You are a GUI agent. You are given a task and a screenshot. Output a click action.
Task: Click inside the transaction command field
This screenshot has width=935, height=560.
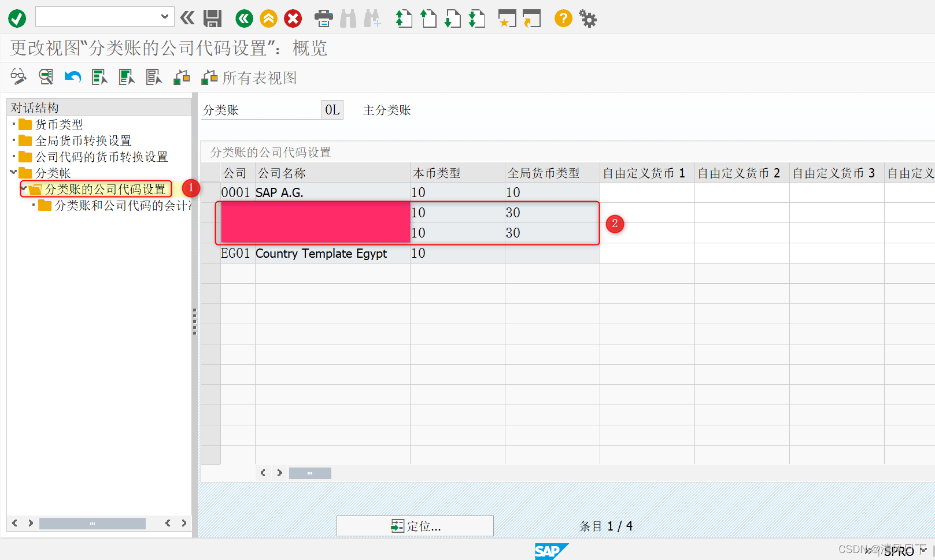point(97,17)
